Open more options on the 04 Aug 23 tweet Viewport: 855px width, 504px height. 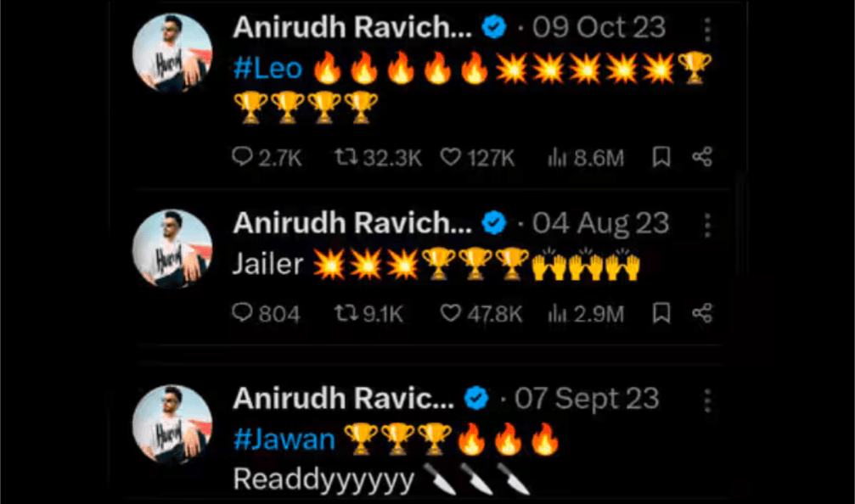707,225
